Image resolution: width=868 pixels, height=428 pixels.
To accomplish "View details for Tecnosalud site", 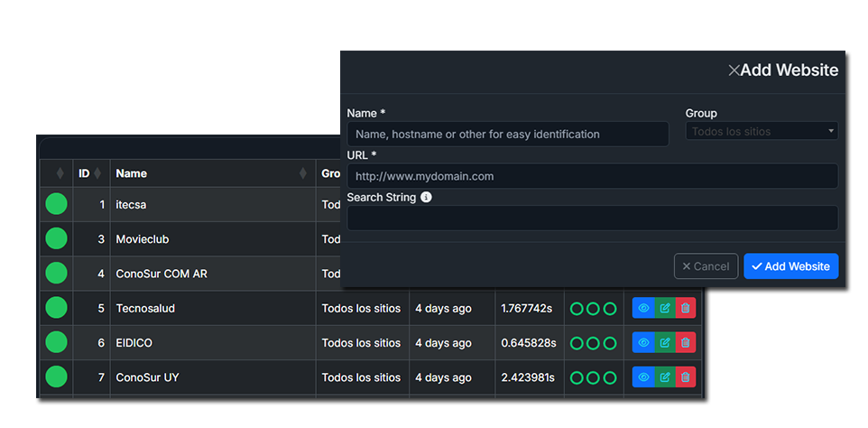I will [x=643, y=309].
